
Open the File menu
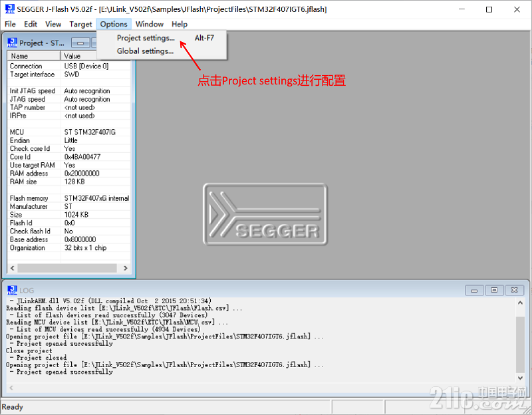click(10, 24)
